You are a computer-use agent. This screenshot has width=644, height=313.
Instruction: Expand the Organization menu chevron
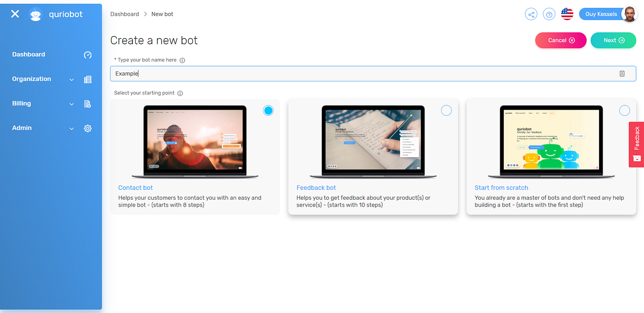[x=71, y=80]
